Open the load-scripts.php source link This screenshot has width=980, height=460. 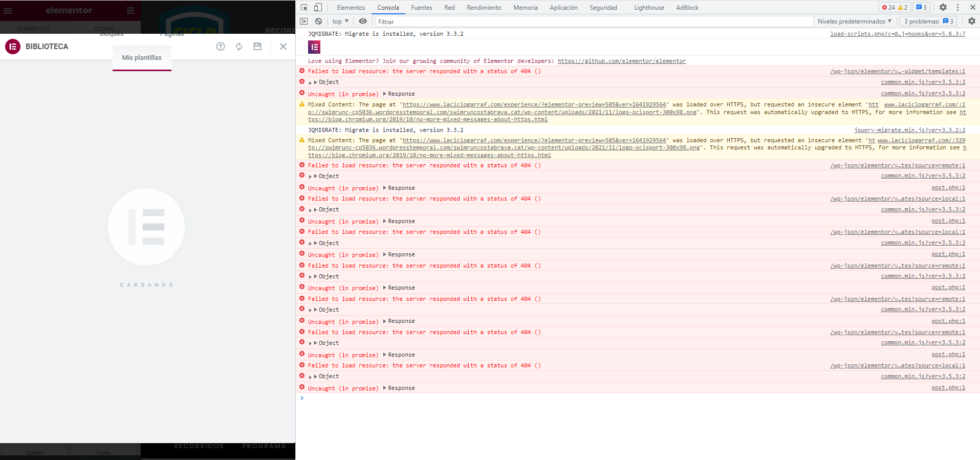(x=898, y=34)
